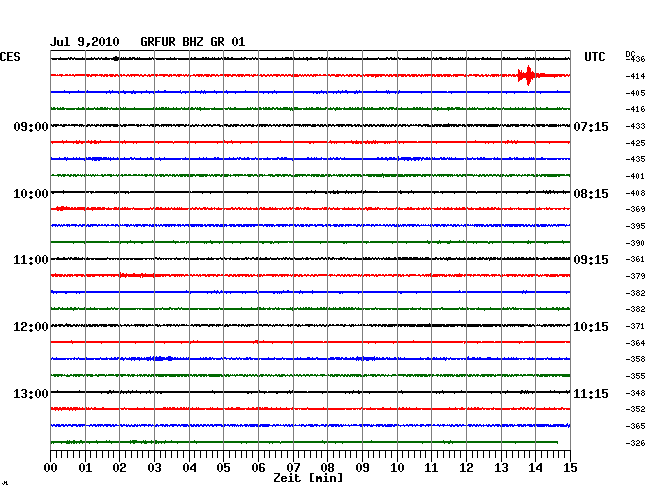Click the DC value -355
The height and width of the screenshot is (494, 650).
[x=635, y=376]
